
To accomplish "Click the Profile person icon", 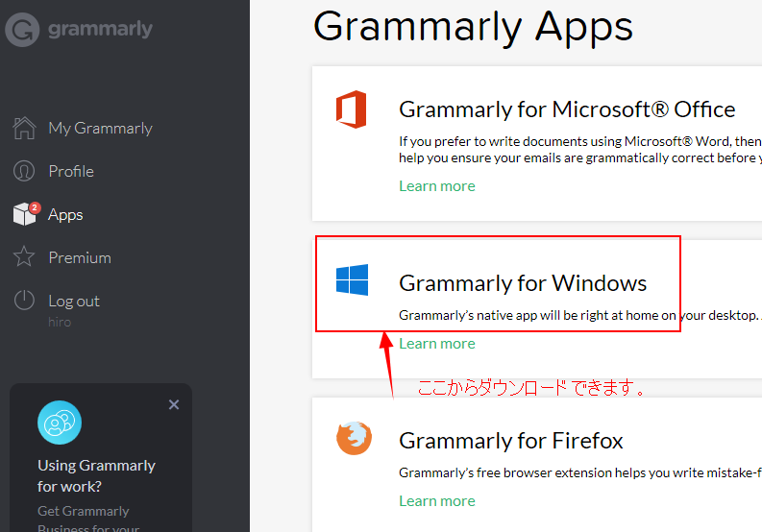I will (x=24, y=171).
